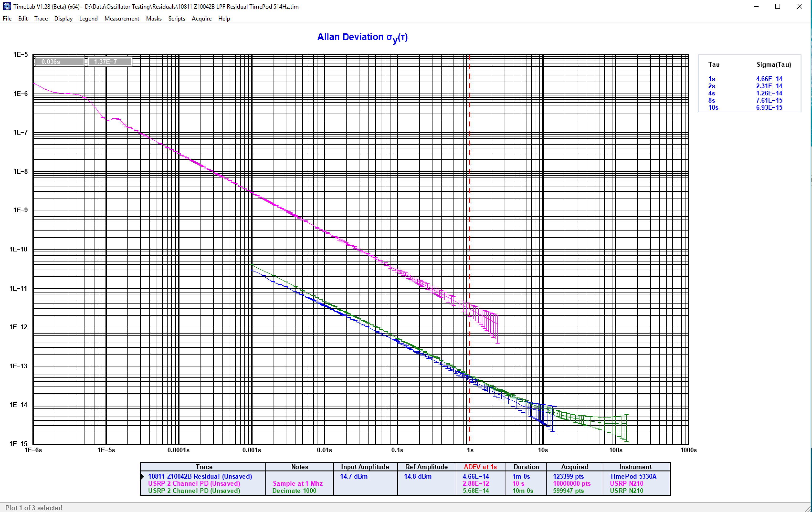Click the 5.68E-14 ADEV value
The width and height of the screenshot is (812, 512).
[475, 491]
